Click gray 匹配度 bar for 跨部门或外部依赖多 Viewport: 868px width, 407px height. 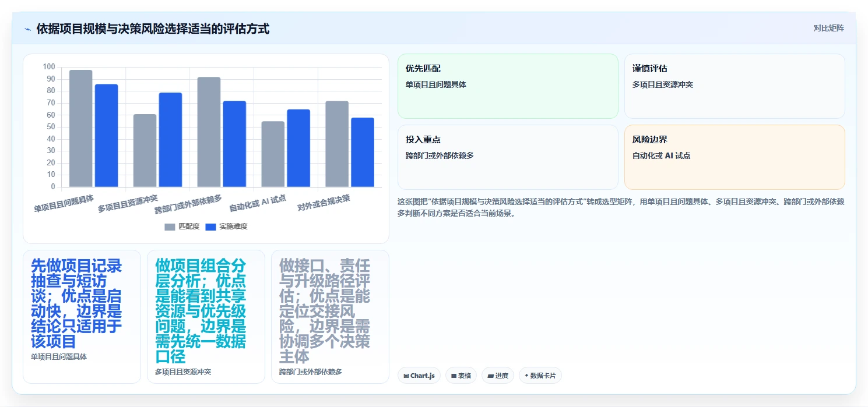[209, 132]
